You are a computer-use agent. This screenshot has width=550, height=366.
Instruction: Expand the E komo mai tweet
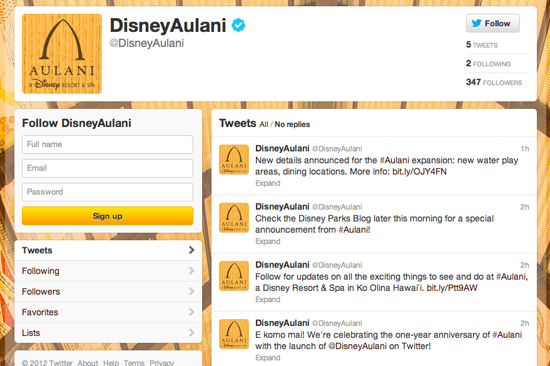point(268,358)
